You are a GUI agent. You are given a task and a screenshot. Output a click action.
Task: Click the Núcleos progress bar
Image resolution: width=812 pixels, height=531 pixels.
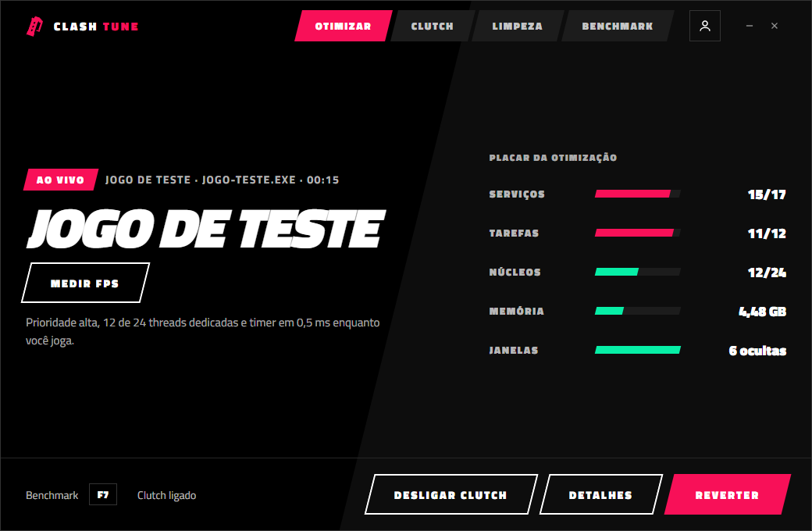coord(637,272)
